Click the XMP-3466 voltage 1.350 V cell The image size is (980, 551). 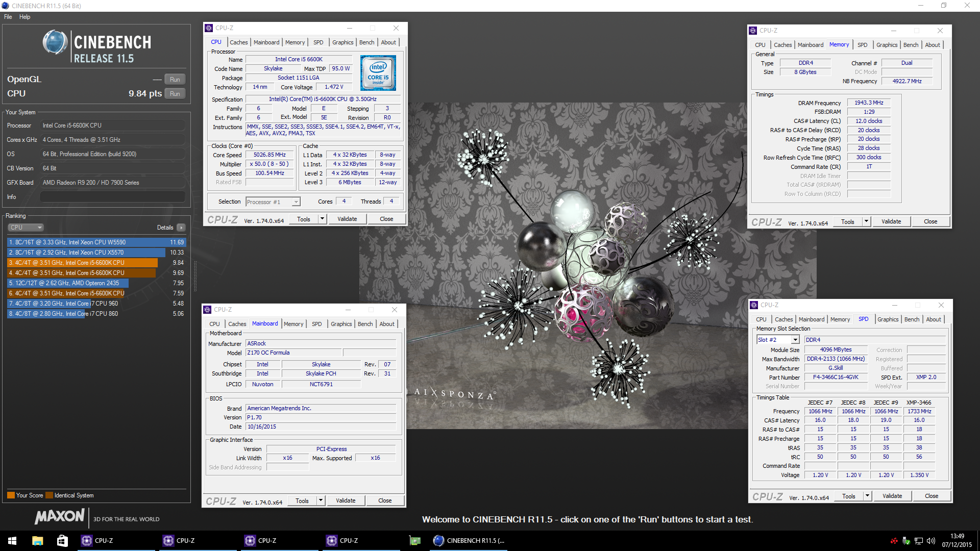919,475
